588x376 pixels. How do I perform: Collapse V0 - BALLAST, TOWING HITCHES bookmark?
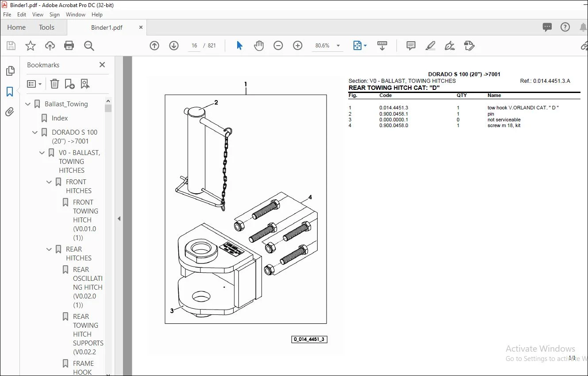click(42, 153)
